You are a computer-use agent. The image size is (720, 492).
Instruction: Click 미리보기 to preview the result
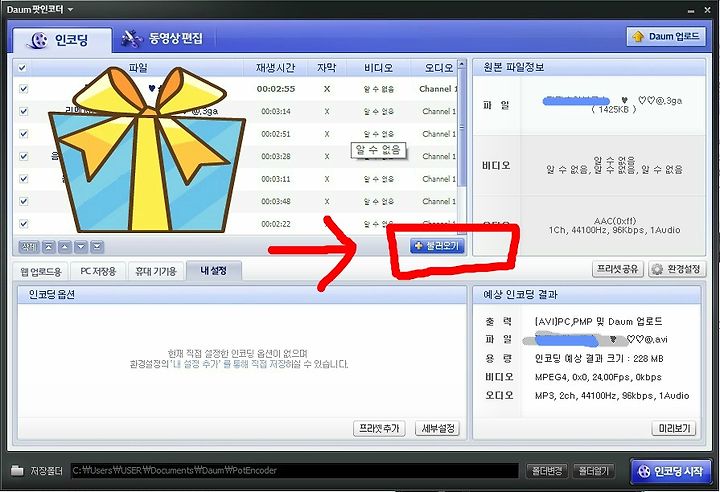[x=674, y=429]
